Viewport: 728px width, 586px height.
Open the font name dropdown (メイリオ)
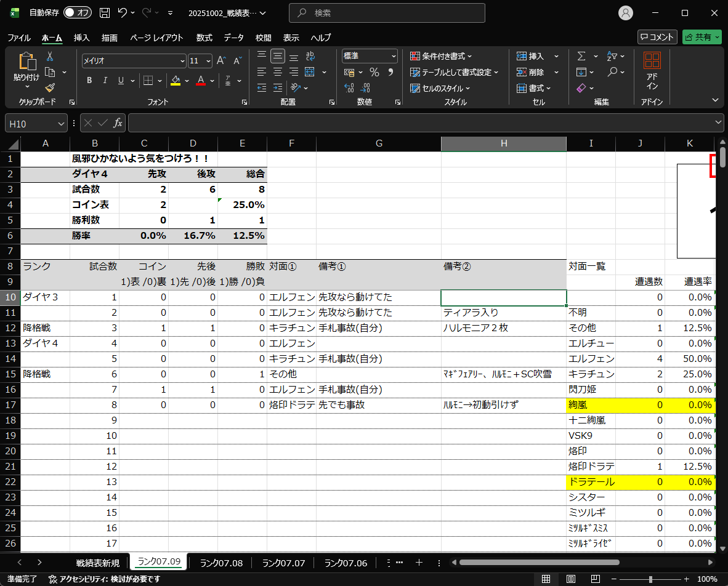click(182, 61)
